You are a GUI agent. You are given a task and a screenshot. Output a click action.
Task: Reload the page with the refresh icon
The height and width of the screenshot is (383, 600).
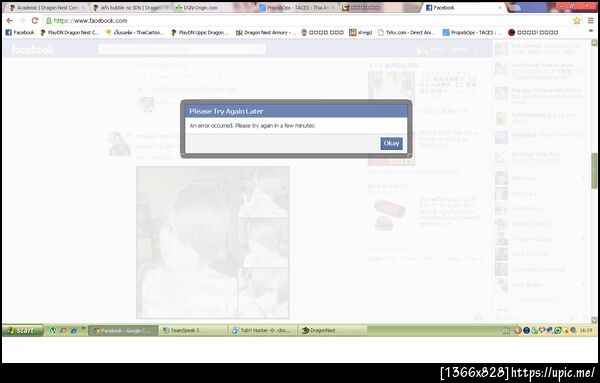point(35,21)
